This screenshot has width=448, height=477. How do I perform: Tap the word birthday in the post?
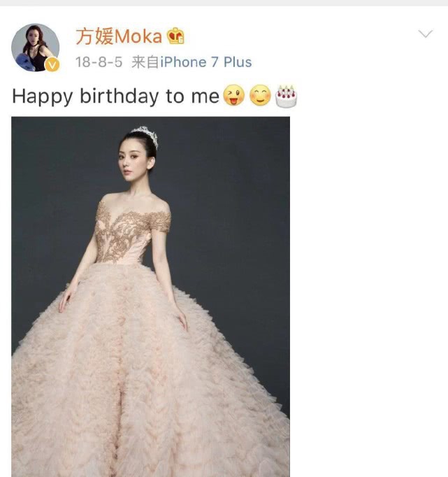[119, 97]
